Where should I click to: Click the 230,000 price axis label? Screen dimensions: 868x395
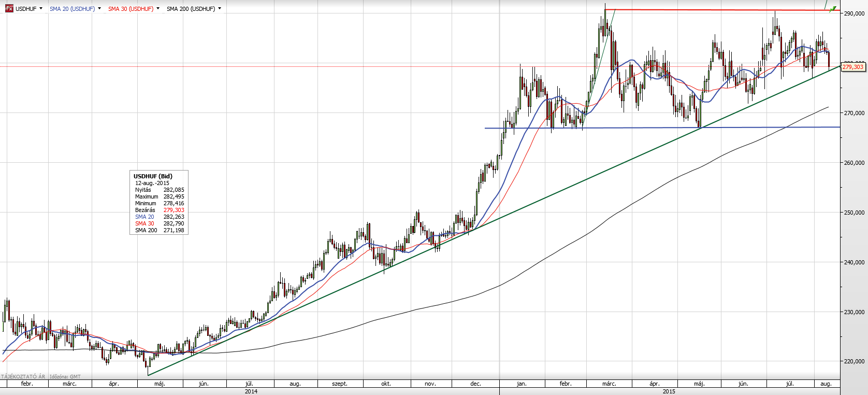854,312
